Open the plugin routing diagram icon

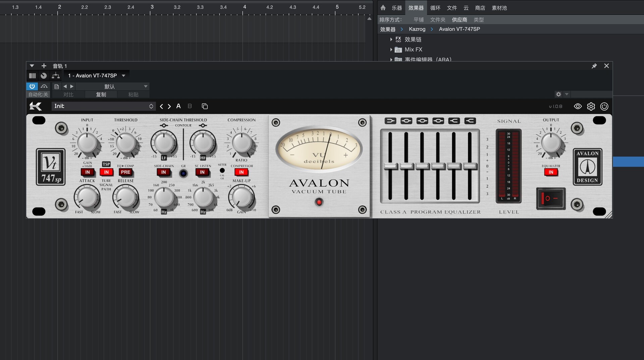tap(56, 76)
